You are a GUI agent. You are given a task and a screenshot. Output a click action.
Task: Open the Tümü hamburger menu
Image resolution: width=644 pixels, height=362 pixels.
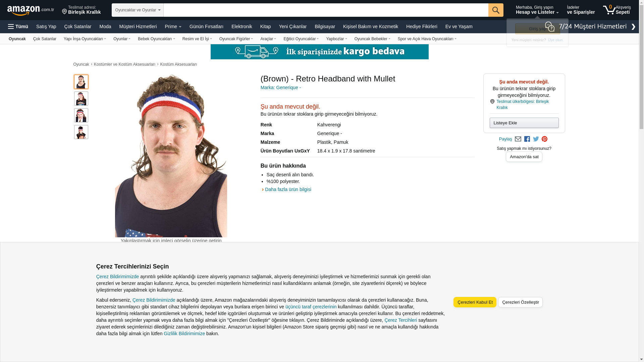[x=18, y=26]
